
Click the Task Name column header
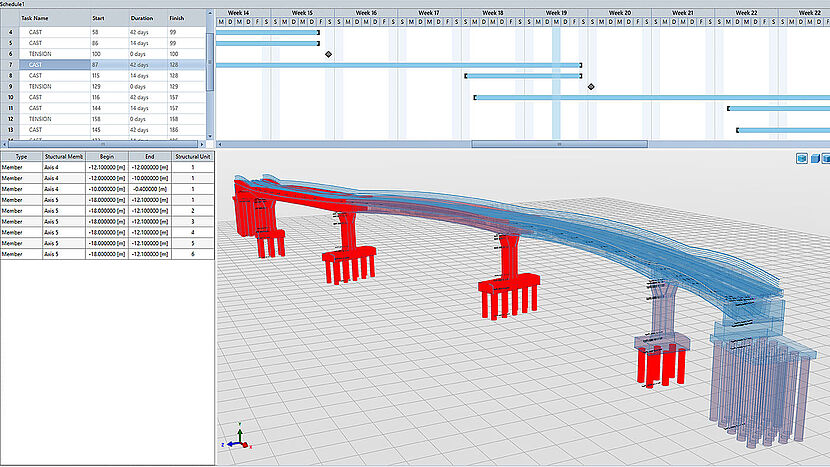(x=35, y=17)
